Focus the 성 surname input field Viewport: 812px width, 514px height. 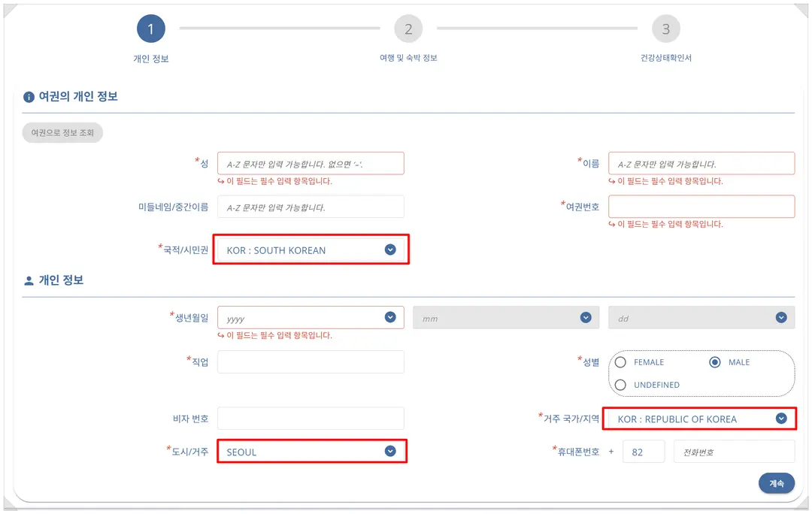click(311, 164)
